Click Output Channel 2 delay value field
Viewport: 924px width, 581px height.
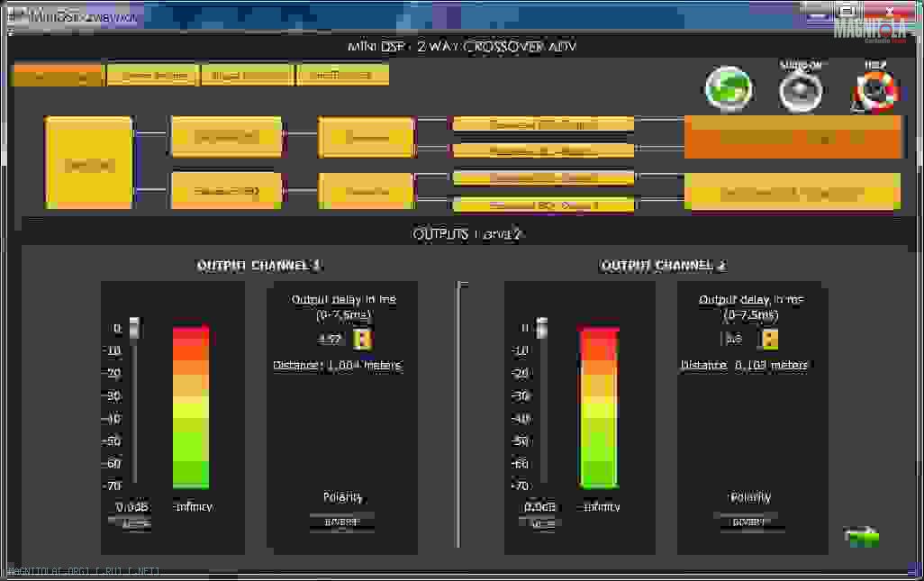click(733, 339)
